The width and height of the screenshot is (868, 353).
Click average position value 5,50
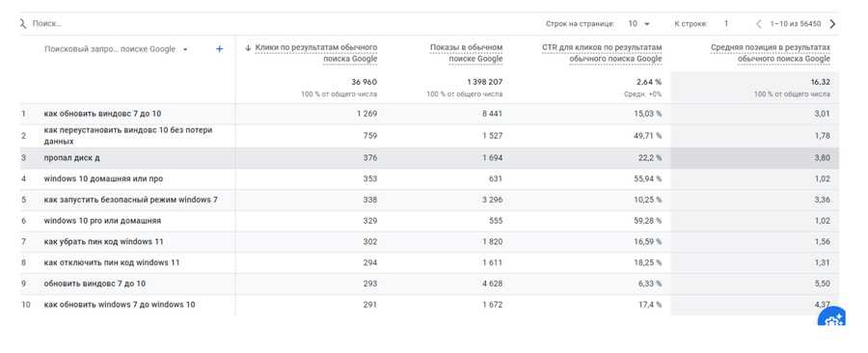[x=823, y=284]
